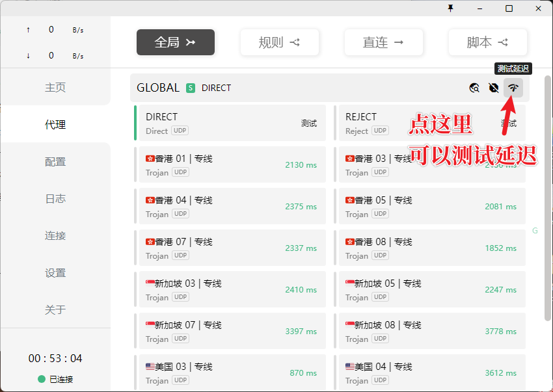This screenshot has height=392, width=553.
Task: Open the 主页 (Home) sidebar tab
Action: coord(55,87)
